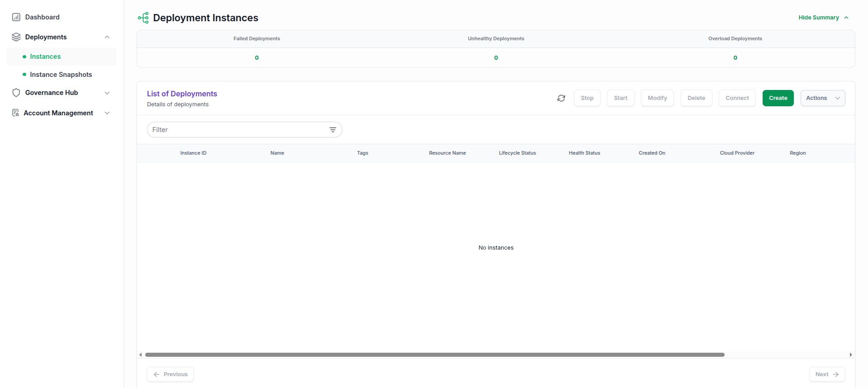Click the Deployment Instances title icon
The height and width of the screenshot is (388, 868).
pyautogui.click(x=143, y=18)
